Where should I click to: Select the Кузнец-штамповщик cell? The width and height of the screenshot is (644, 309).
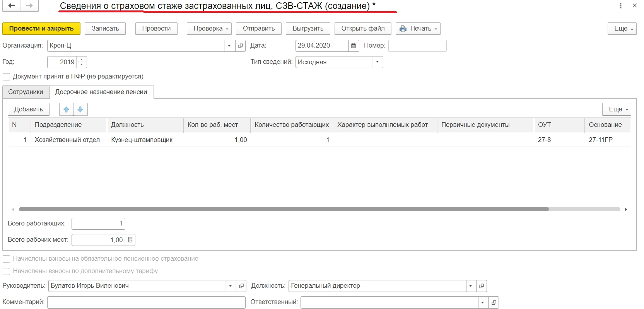[145, 140]
